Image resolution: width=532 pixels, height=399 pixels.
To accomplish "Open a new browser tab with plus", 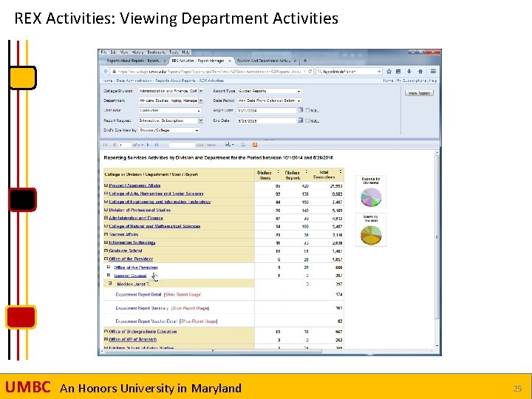I will coord(305,61).
